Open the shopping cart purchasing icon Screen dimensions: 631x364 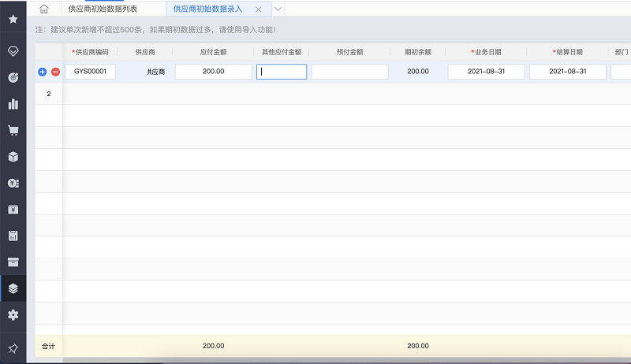point(13,130)
